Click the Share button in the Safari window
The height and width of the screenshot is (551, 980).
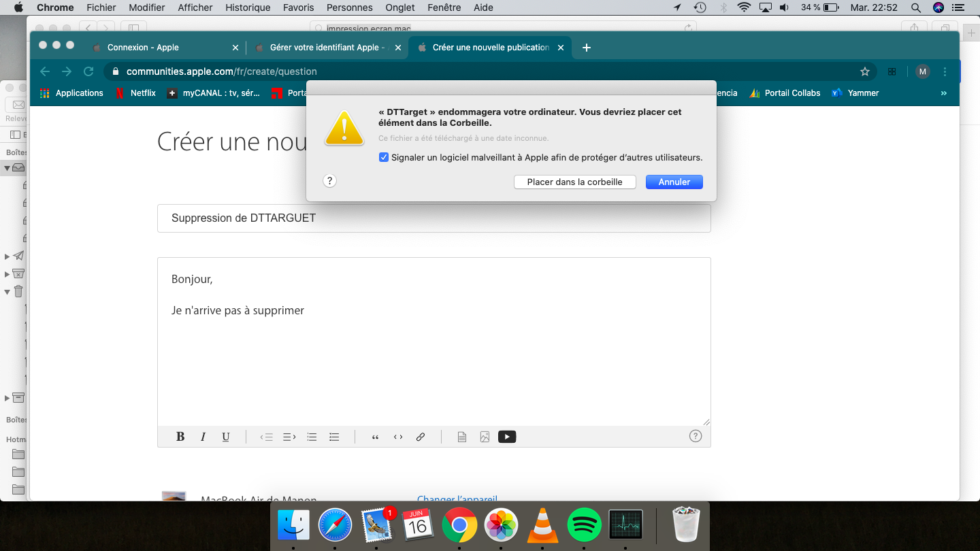coord(915,28)
